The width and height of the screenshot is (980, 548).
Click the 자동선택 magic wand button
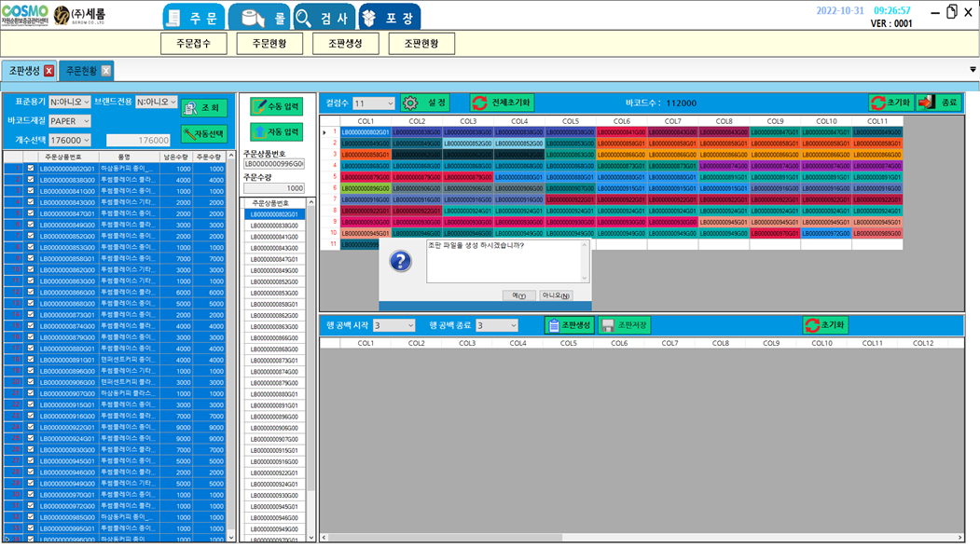coord(203,134)
